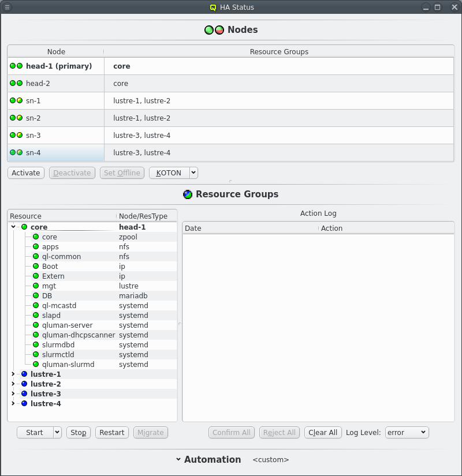Image resolution: width=462 pixels, height=476 pixels.
Task: Select the core zpool resource row
Action: pos(103,237)
